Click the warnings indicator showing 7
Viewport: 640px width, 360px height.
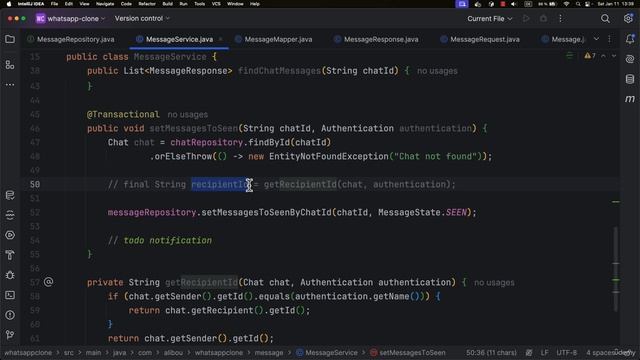tap(590, 56)
